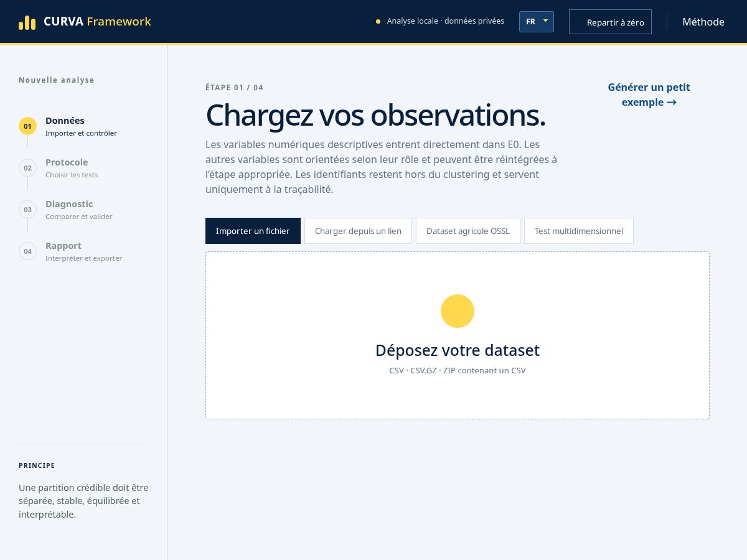The image size is (747, 560).
Task: Click the Déposez votre dataset drop zone
Action: click(458, 335)
